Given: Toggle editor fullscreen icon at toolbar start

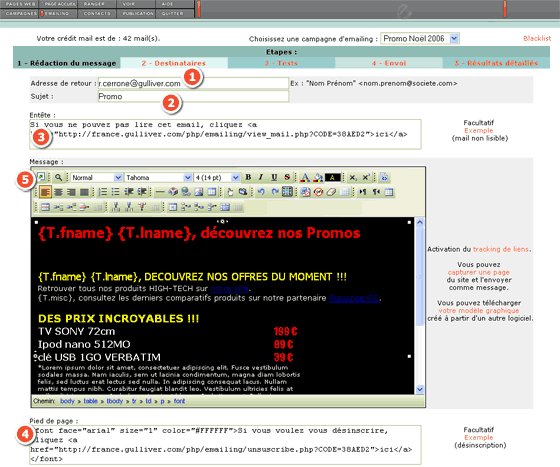Looking at the screenshot, I should point(41,177).
